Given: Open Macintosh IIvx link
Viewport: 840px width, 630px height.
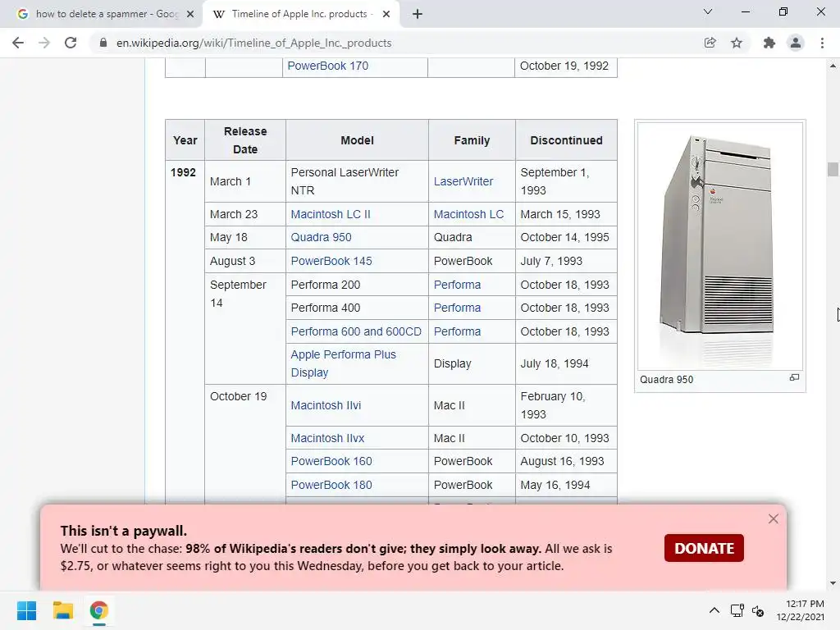Looking at the screenshot, I should (x=327, y=438).
